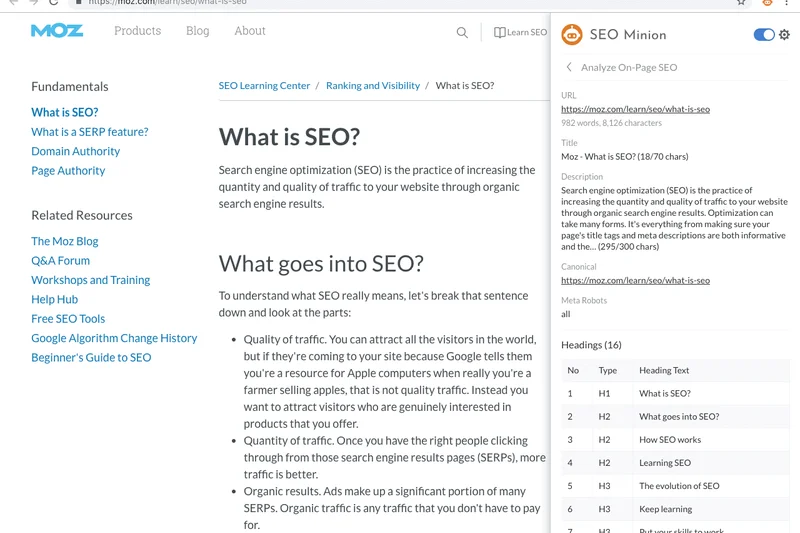Open Domain Authority sidebar link
This screenshot has height=533, width=800.
(76, 151)
